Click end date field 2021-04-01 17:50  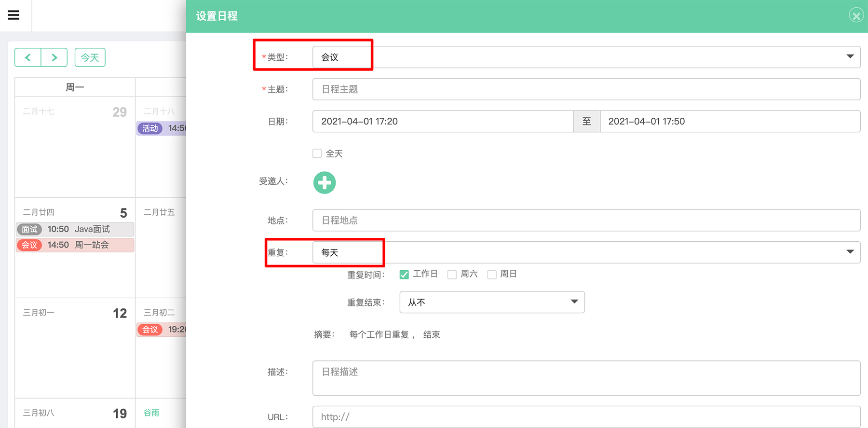coord(730,121)
